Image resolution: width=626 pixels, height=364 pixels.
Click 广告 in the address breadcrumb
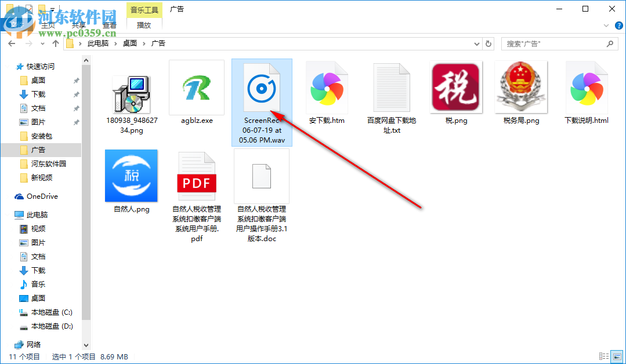(x=158, y=43)
